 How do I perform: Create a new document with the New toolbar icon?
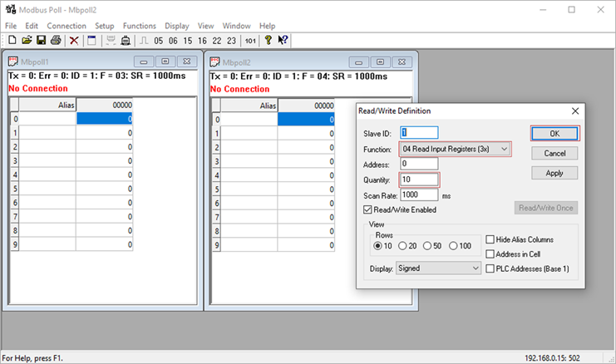(x=12, y=40)
